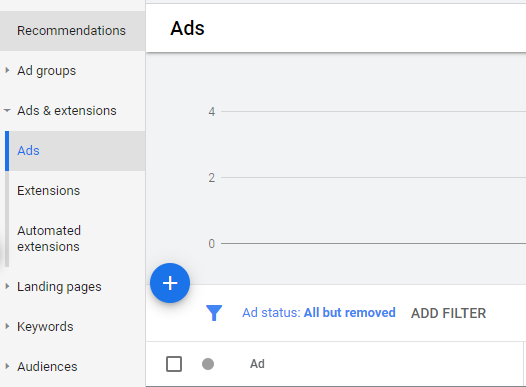Click the blue filter funnel icon

tap(214, 313)
